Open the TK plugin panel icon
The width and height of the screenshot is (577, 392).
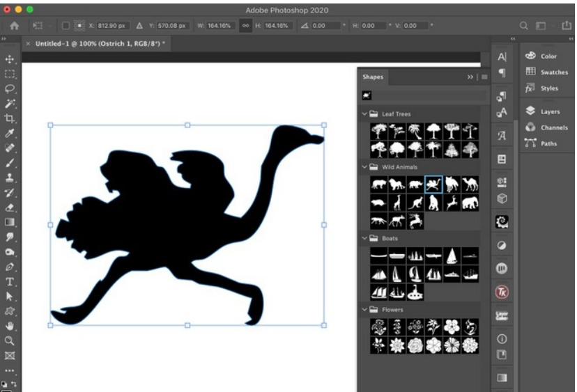(x=502, y=292)
